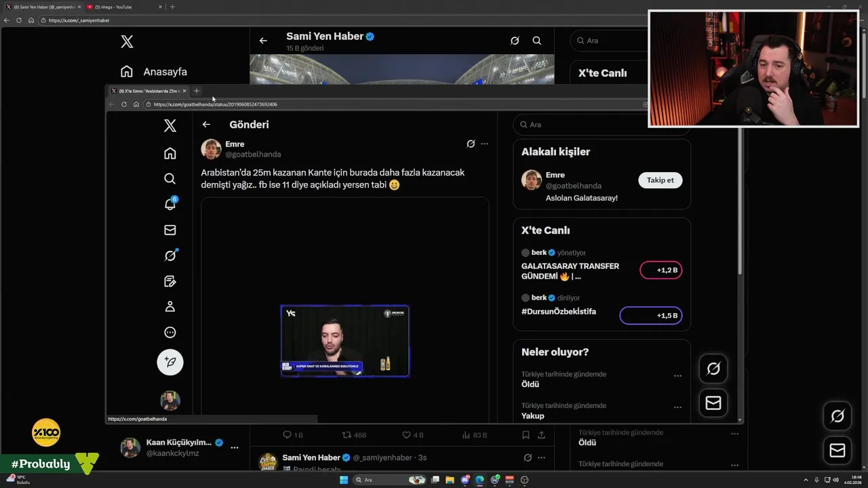Screen dimensions: 868x488
Task: Open account avatar at front sidebar bottom
Action: (170, 401)
